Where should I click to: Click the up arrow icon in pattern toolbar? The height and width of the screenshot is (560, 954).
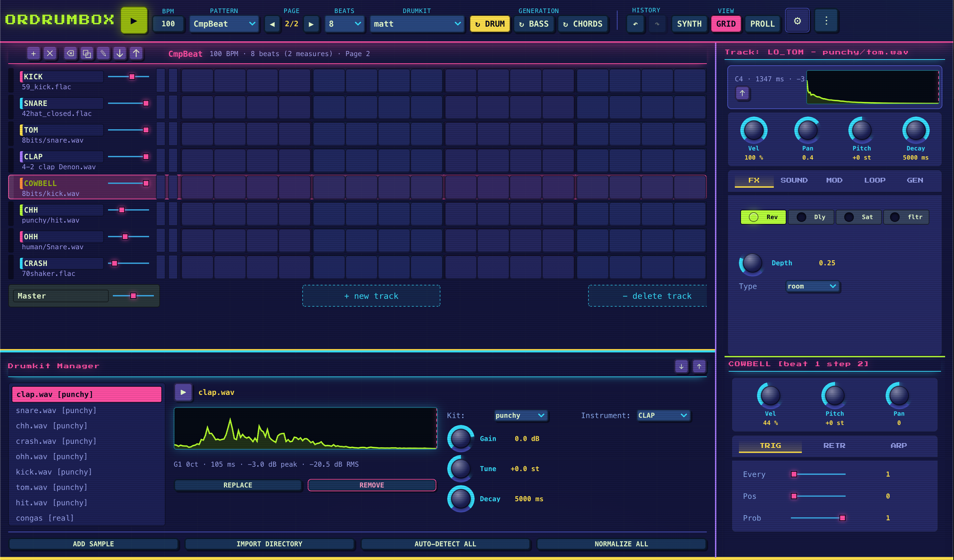pyautogui.click(x=136, y=53)
